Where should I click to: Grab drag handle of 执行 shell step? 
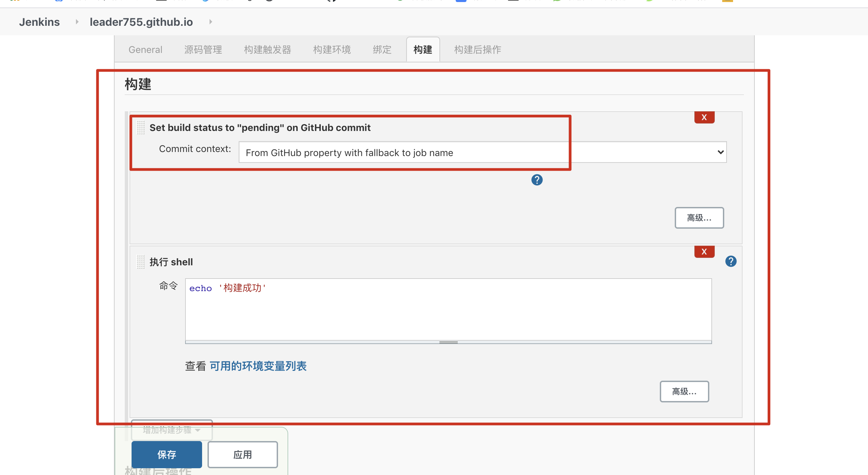(141, 262)
